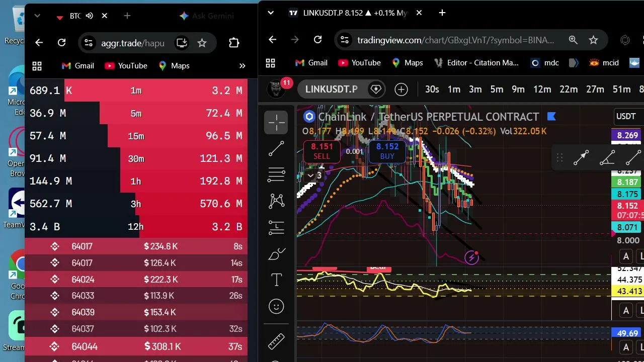Viewport: 644px width, 362px height.
Task: Switch chart to 22m timeframe
Action: pyautogui.click(x=569, y=89)
